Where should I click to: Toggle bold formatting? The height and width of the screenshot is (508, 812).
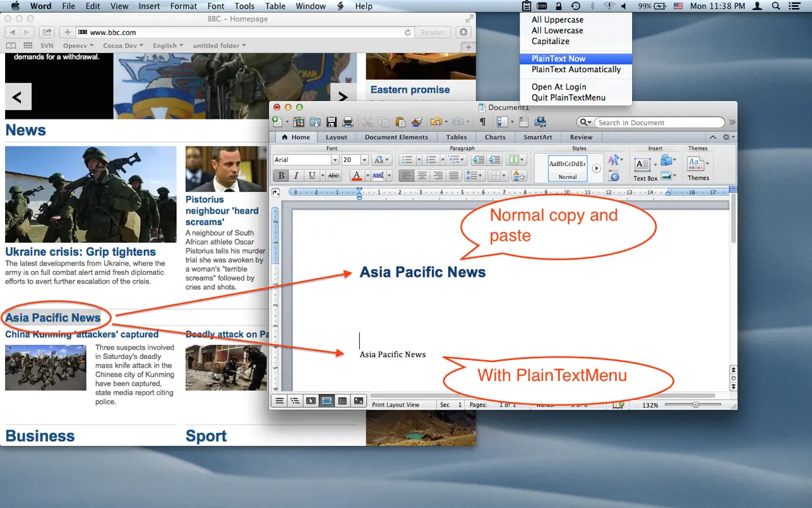click(280, 176)
